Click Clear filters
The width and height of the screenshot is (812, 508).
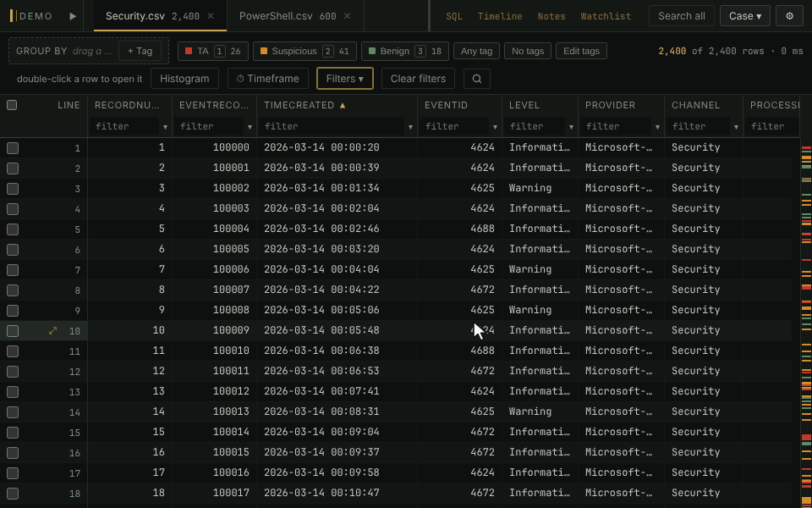(x=418, y=79)
